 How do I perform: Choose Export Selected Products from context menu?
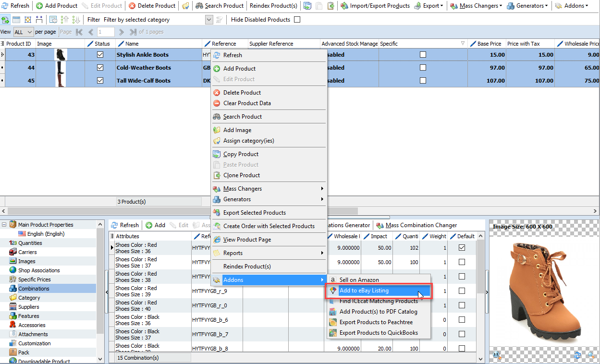point(269,213)
